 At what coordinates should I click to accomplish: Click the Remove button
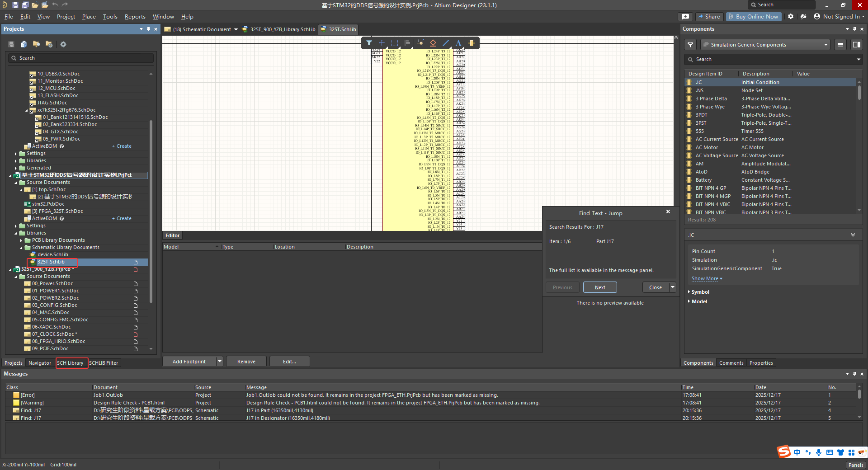tap(246, 362)
